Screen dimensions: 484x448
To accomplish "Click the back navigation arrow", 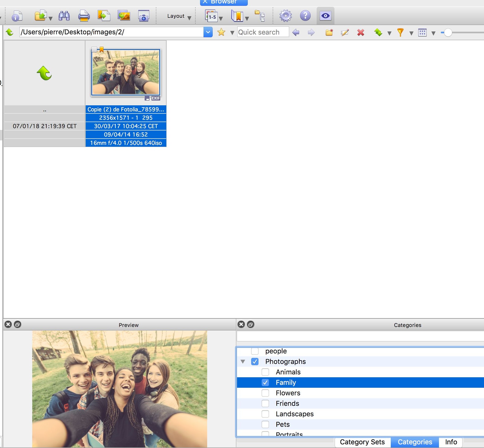I will coord(296,32).
